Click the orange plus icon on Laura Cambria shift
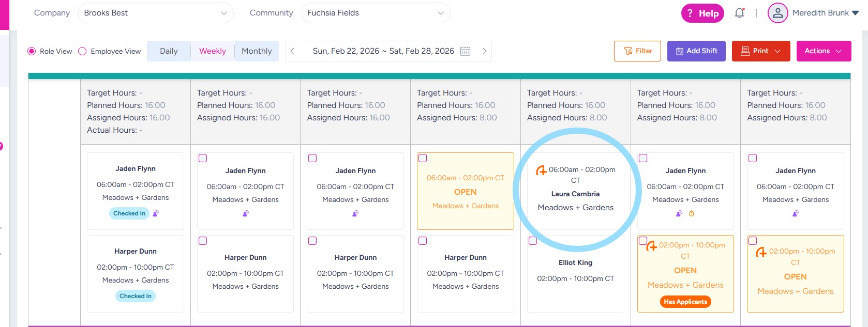868x327 pixels. [541, 170]
